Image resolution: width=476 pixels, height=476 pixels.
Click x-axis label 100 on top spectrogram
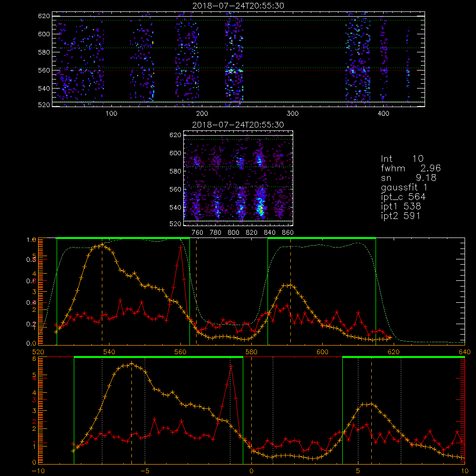coord(111,114)
